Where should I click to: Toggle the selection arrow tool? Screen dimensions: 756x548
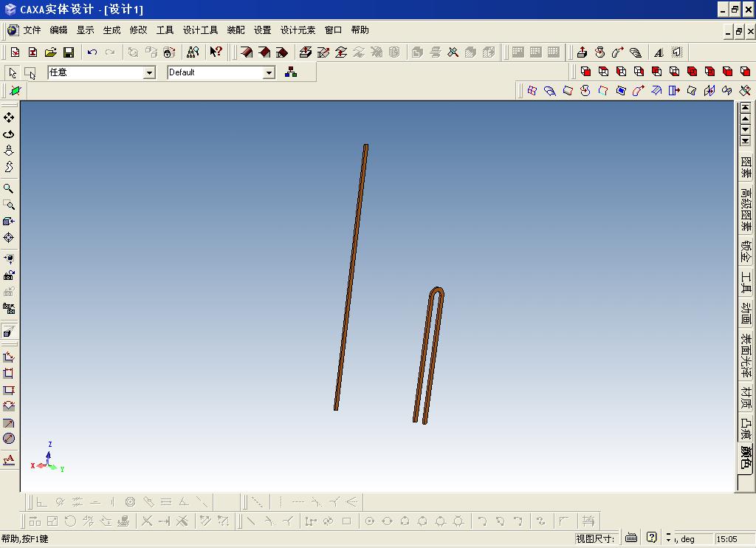pos(13,73)
